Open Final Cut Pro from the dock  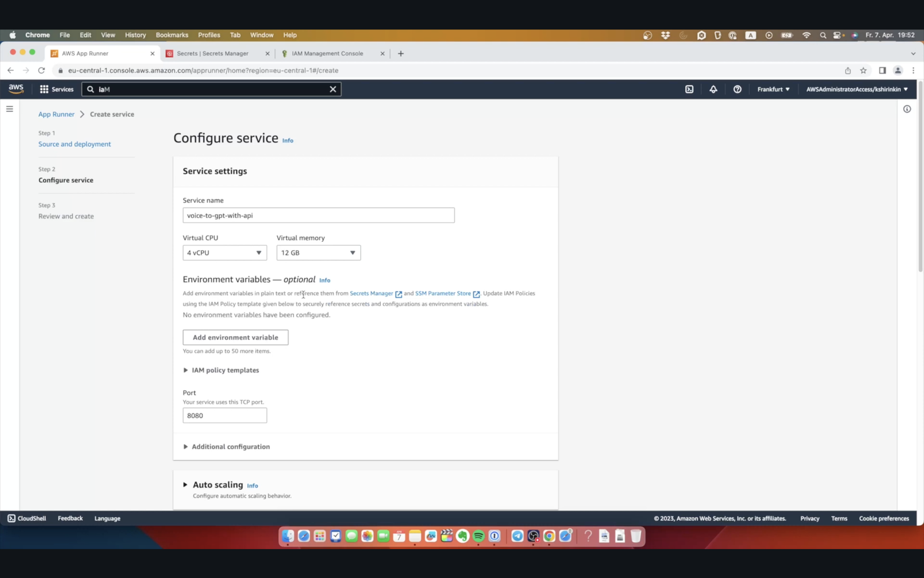(x=447, y=536)
